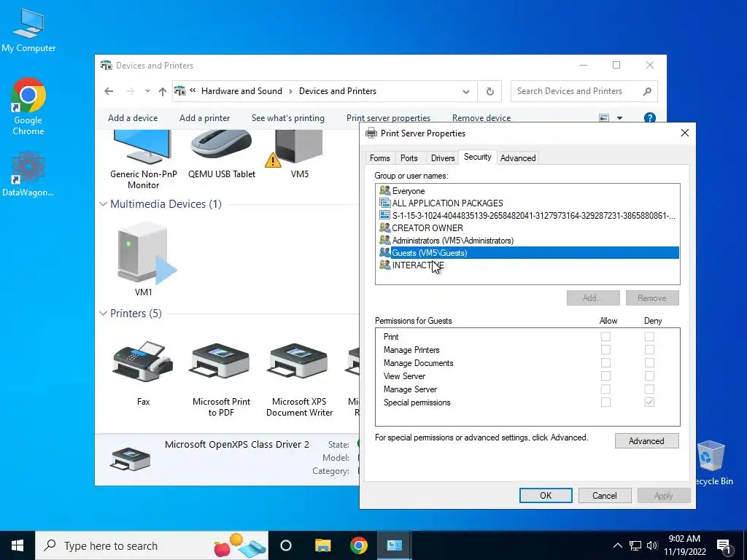Click the path chevrons before Hardware and Sound

(193, 90)
